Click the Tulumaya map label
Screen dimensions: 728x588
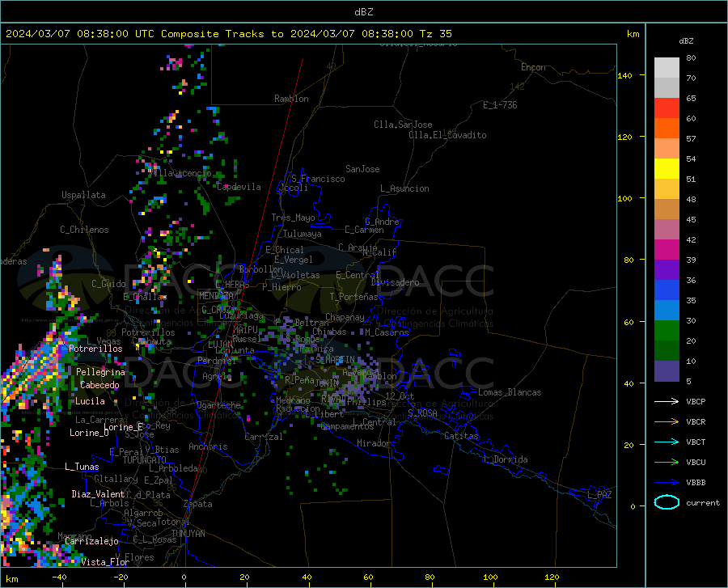click(x=303, y=234)
